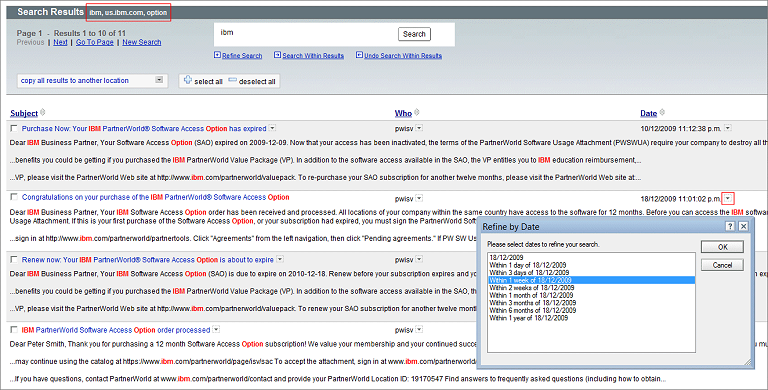Select 'Within 3 months of 18/12/2009'
Image resolution: width=768 pixels, height=390 pixels.
pos(591,303)
